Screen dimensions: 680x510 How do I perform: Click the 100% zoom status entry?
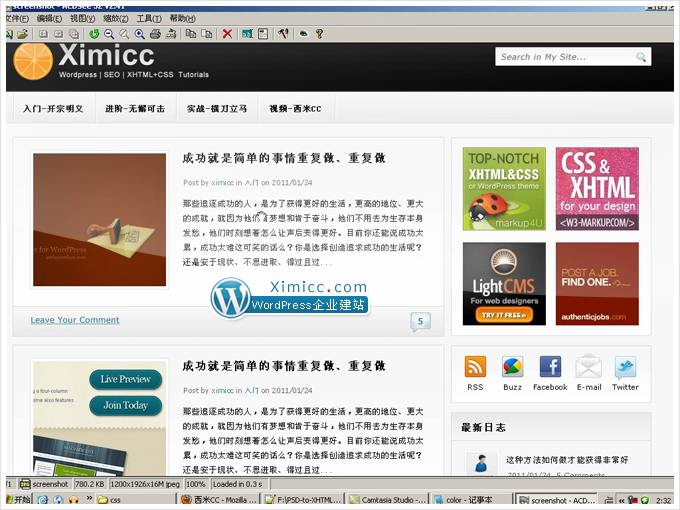click(x=196, y=484)
